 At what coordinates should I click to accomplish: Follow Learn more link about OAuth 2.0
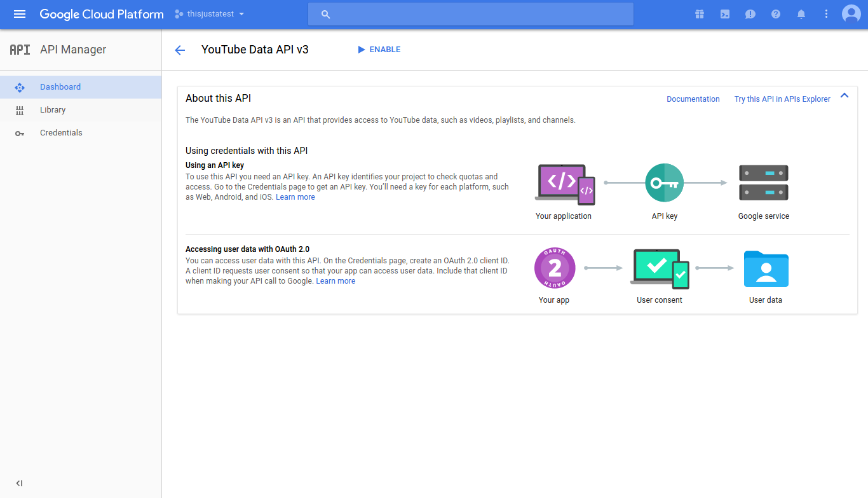[x=336, y=281]
